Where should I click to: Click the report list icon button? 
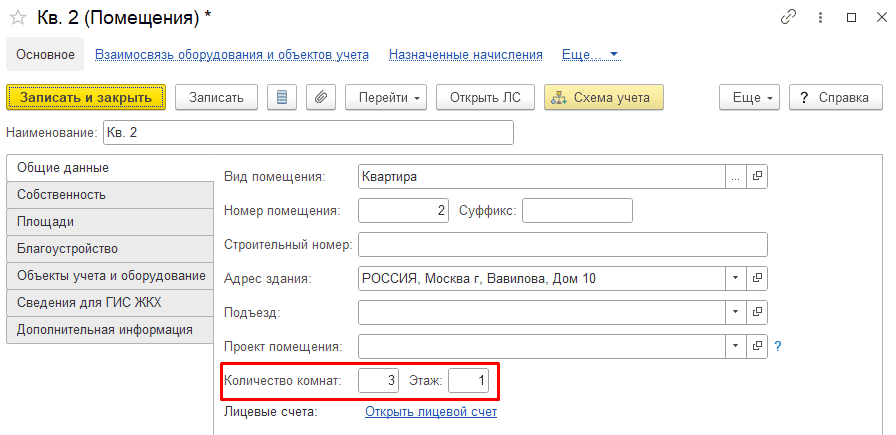(x=282, y=97)
